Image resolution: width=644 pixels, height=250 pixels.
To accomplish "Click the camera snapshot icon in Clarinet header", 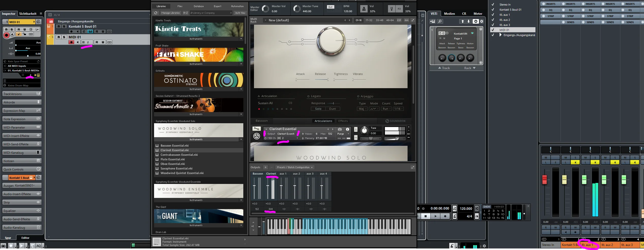I will (x=340, y=129).
